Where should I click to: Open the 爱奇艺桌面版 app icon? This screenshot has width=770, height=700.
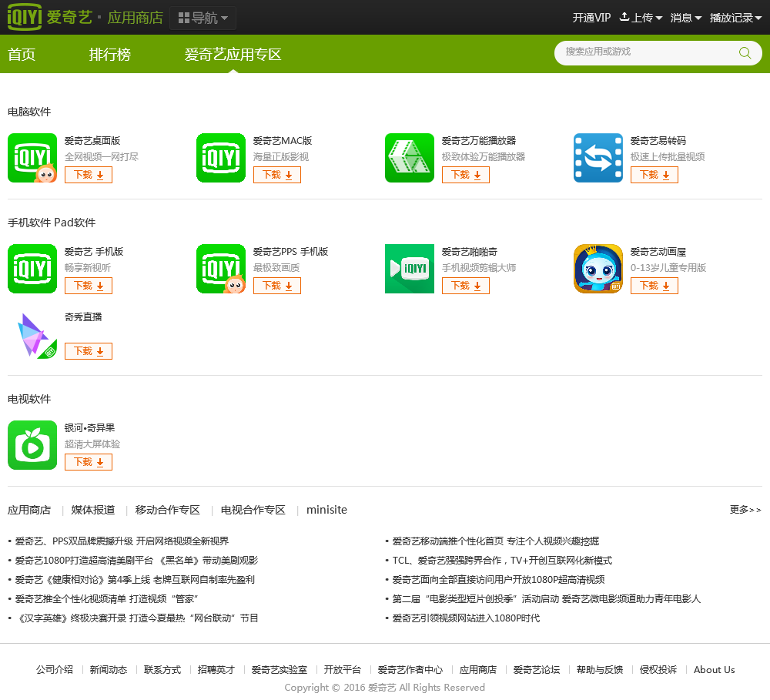[32, 158]
